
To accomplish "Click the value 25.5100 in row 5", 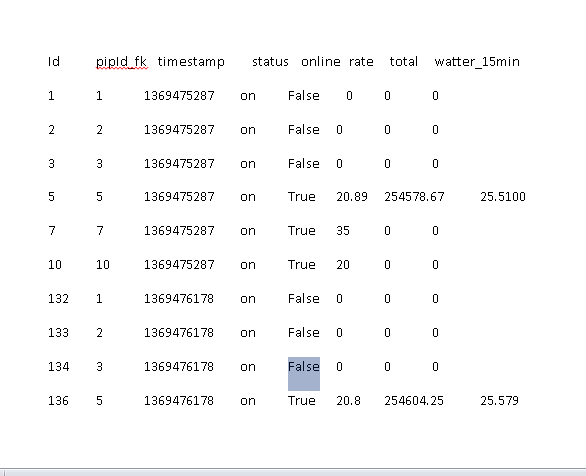I will (503, 197).
